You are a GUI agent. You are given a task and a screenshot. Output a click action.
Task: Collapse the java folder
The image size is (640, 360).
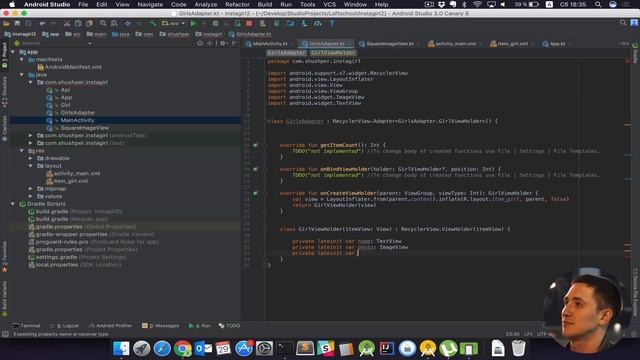point(22,75)
